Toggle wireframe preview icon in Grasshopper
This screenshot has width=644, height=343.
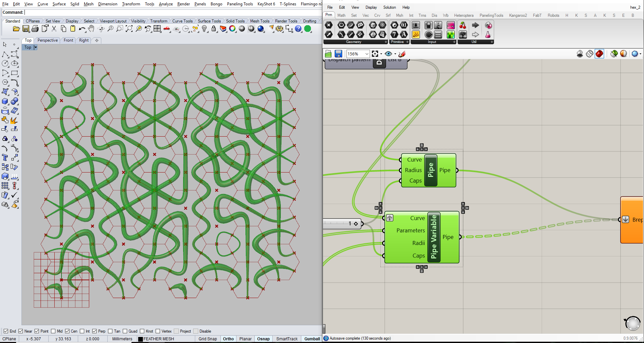click(590, 54)
